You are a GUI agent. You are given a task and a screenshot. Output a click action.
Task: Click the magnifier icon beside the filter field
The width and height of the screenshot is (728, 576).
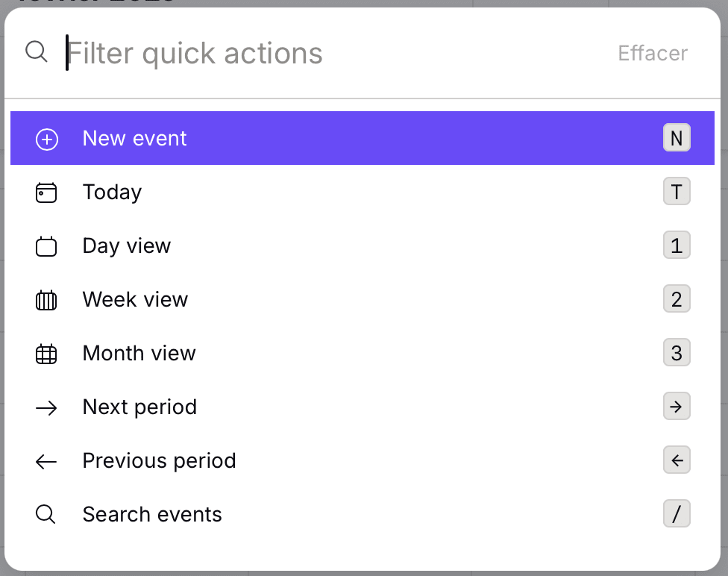[x=37, y=52]
